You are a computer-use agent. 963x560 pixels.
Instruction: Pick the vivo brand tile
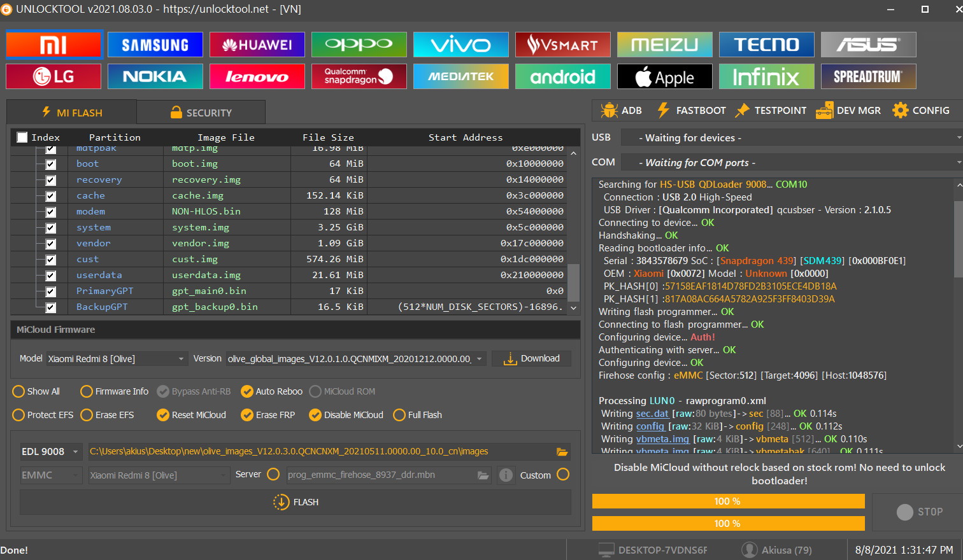[x=461, y=45]
